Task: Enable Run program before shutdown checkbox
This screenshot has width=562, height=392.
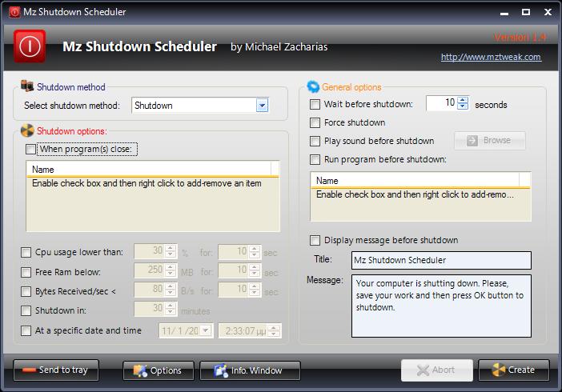Action: point(315,159)
